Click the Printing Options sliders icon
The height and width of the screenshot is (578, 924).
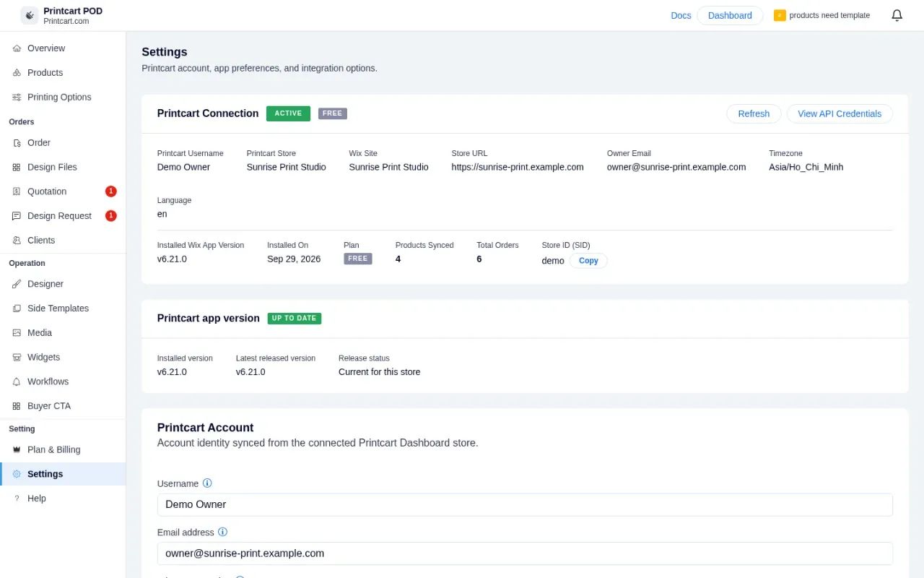17,98
